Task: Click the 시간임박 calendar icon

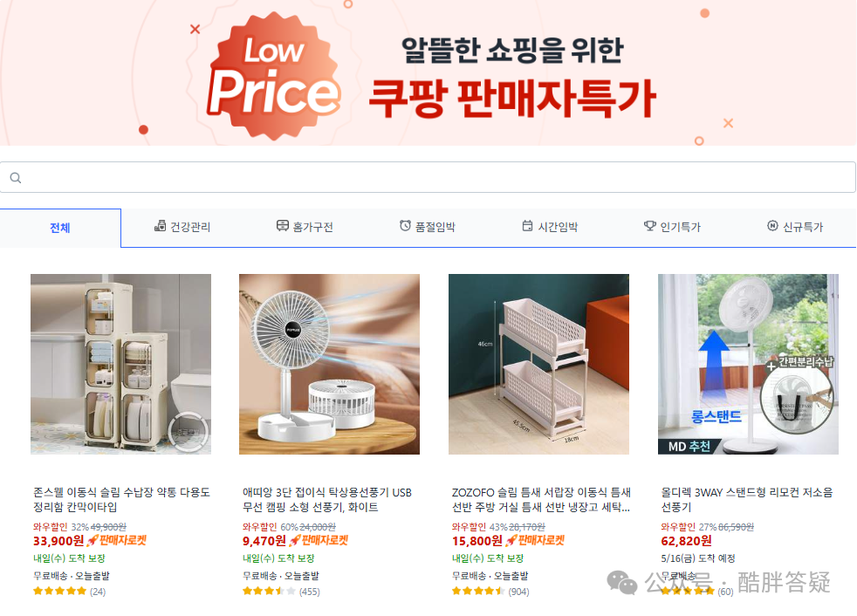Action: coord(527,226)
